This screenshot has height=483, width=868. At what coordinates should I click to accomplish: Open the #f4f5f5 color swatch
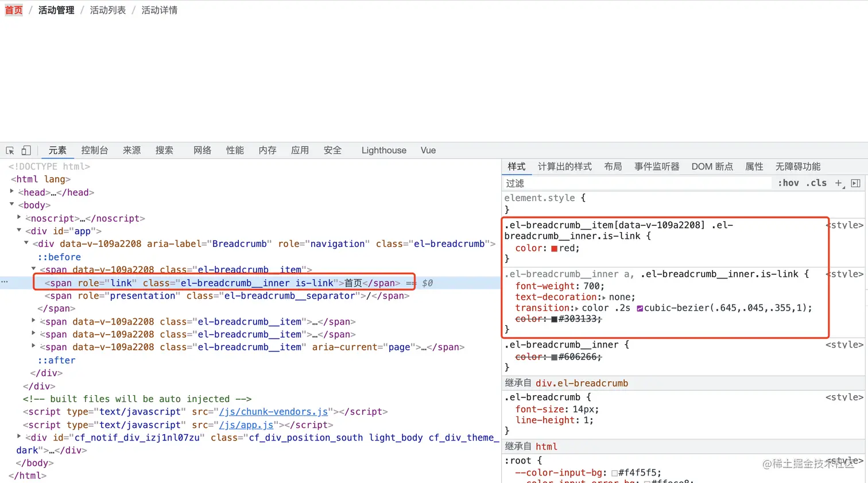[614, 473]
